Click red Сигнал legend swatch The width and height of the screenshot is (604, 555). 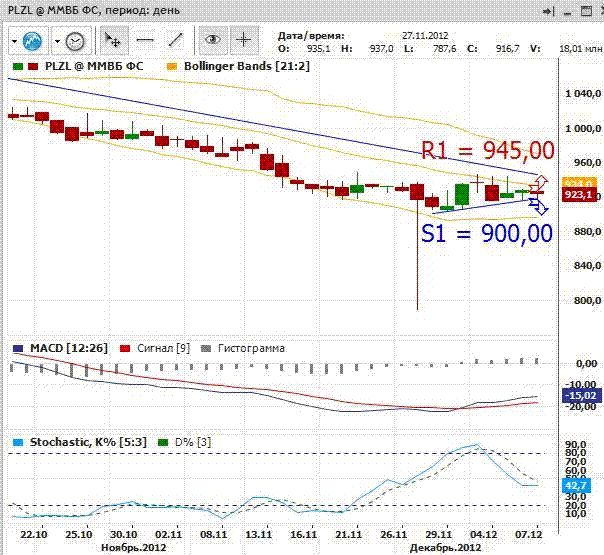(x=126, y=349)
